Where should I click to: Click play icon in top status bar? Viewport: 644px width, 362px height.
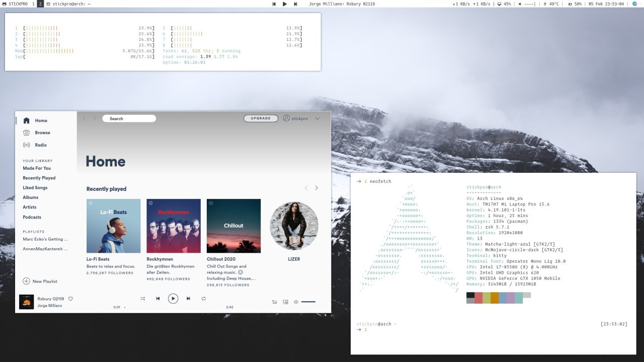pyautogui.click(x=285, y=4)
